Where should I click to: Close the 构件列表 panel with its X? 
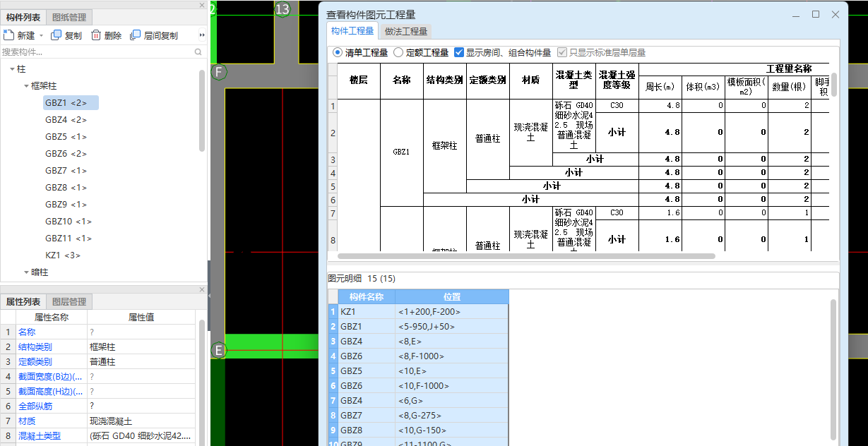coord(202,5)
